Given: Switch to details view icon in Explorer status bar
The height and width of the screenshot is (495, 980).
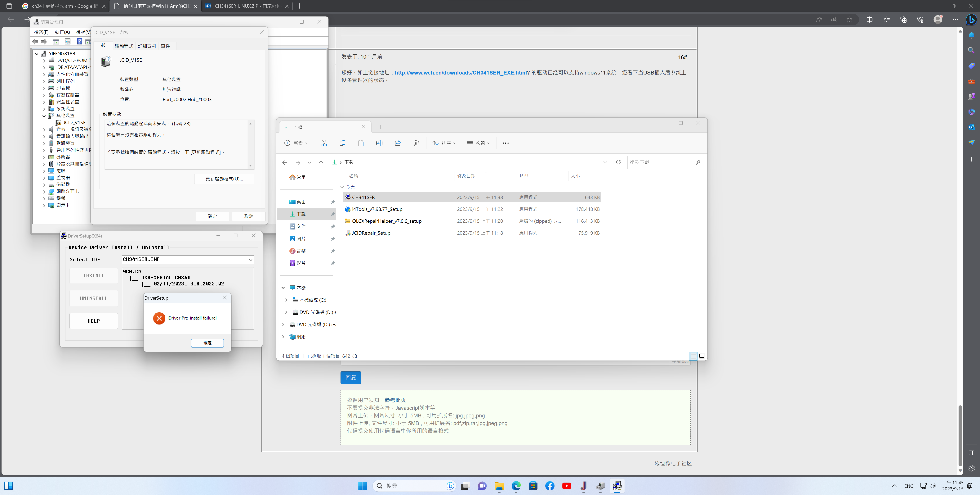Looking at the screenshot, I should [x=693, y=356].
